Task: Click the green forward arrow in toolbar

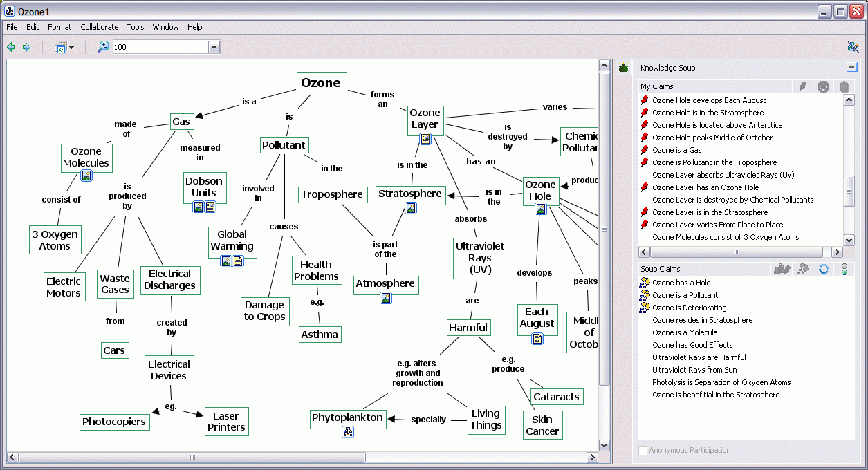Action: (x=26, y=47)
